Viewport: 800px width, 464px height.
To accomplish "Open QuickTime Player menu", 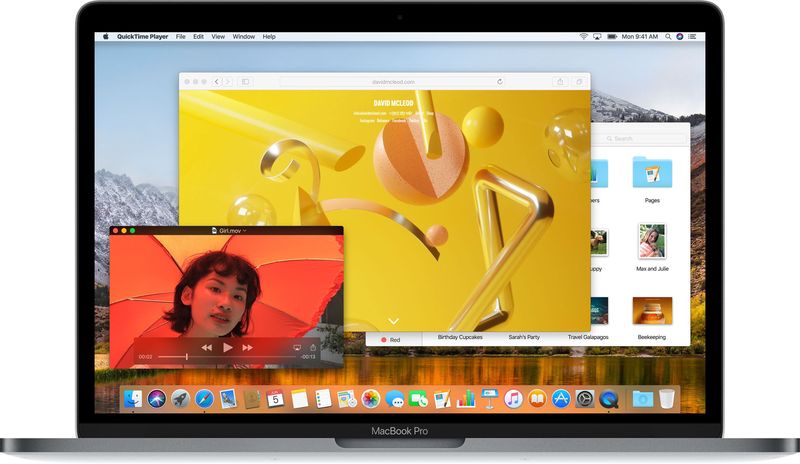I will (x=142, y=37).
